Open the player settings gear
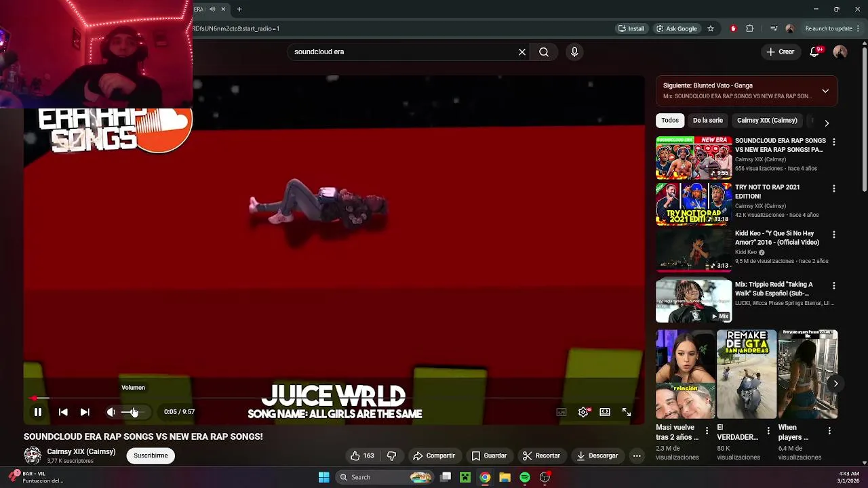868x488 pixels. click(x=583, y=412)
